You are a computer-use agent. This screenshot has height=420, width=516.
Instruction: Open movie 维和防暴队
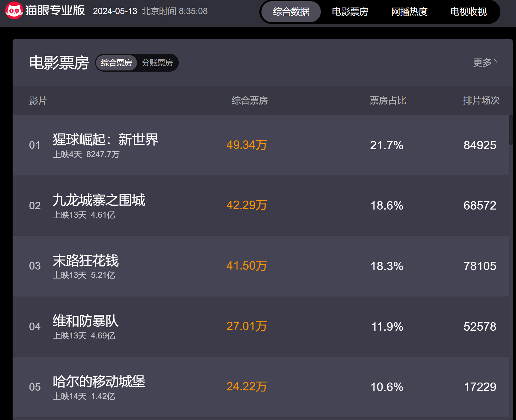(86, 321)
